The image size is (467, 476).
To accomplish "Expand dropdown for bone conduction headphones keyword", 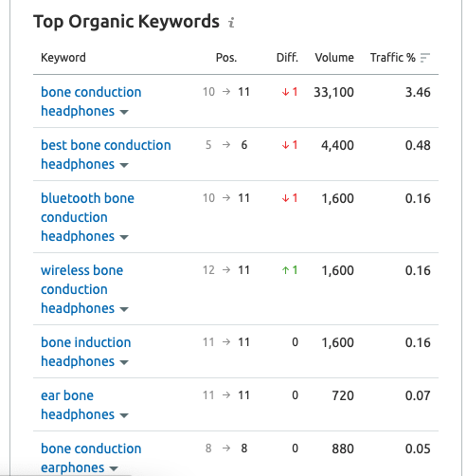I will [x=124, y=112].
